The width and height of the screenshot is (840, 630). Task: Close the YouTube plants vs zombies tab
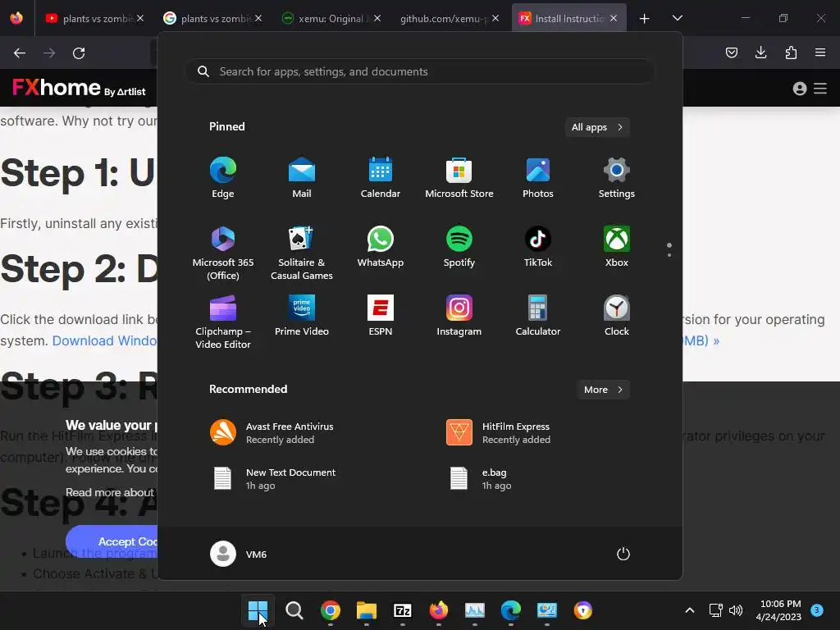(x=139, y=18)
